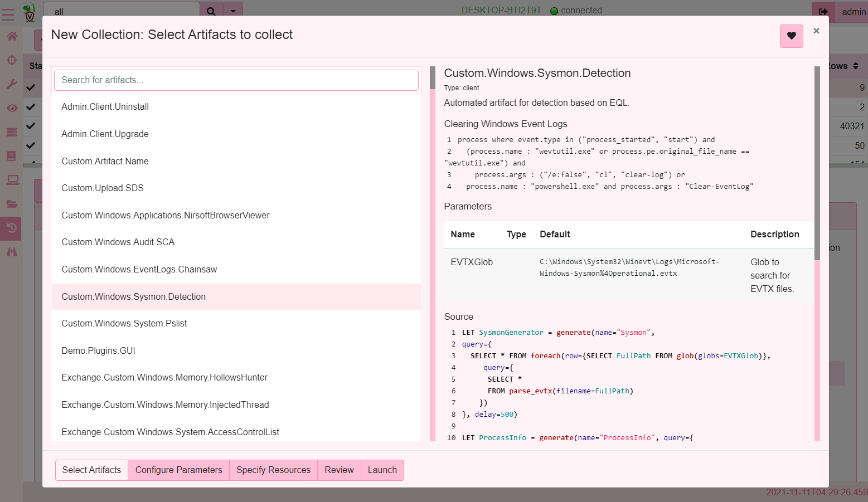
Task: Open the home dashboard sidebar icon
Action: (12, 37)
